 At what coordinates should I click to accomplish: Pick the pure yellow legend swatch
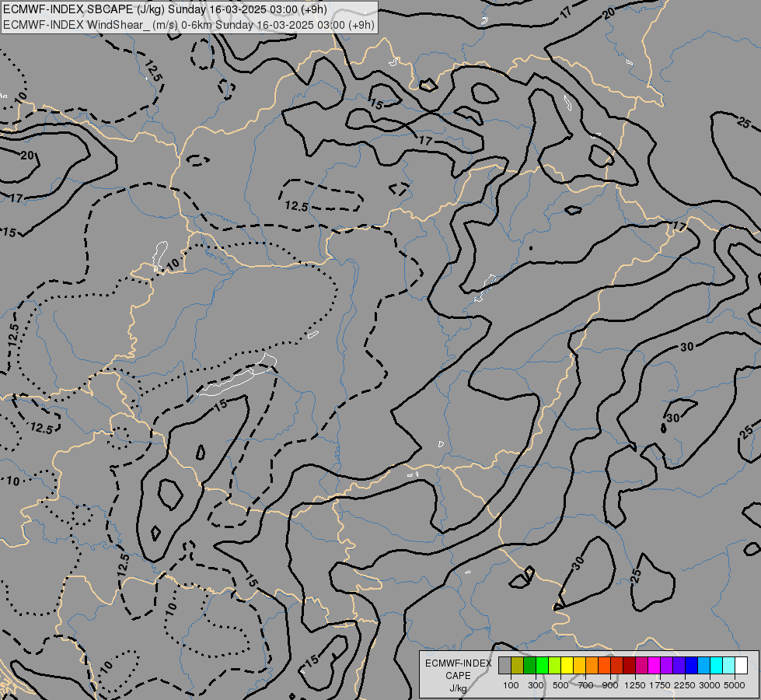coord(567,665)
